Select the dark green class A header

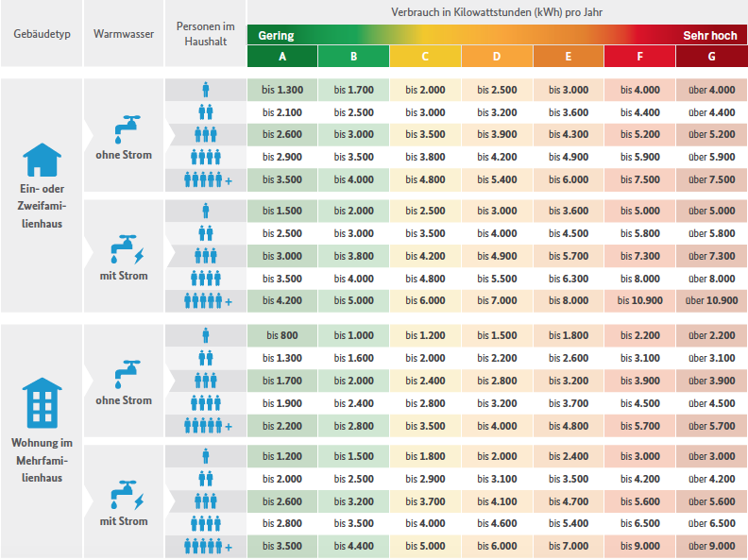click(282, 57)
